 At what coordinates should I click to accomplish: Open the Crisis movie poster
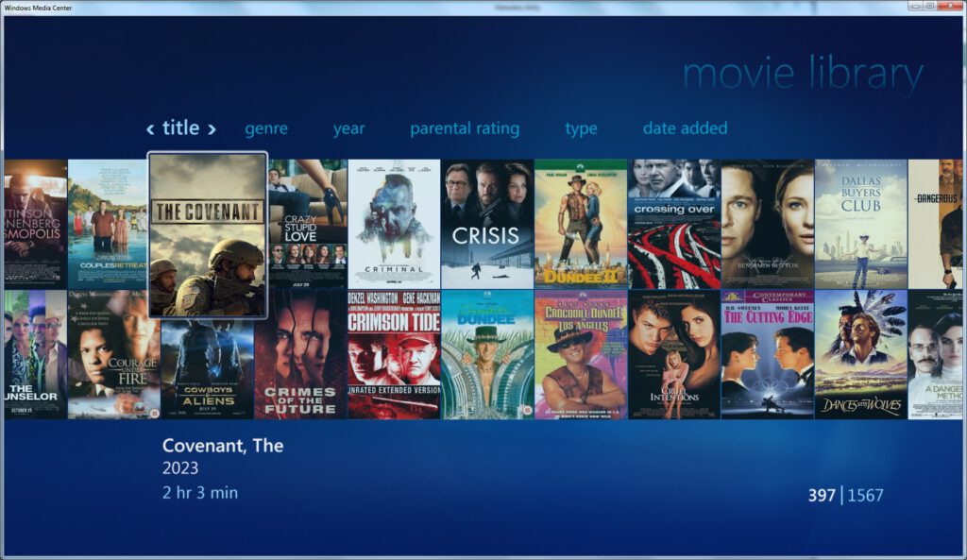tap(487, 224)
